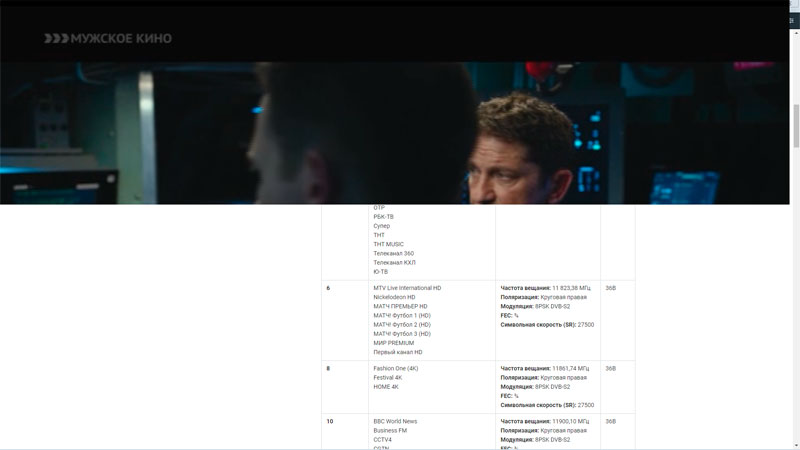Select the МИР PREMIUM channel
The width and height of the screenshot is (800, 450).
393,343
